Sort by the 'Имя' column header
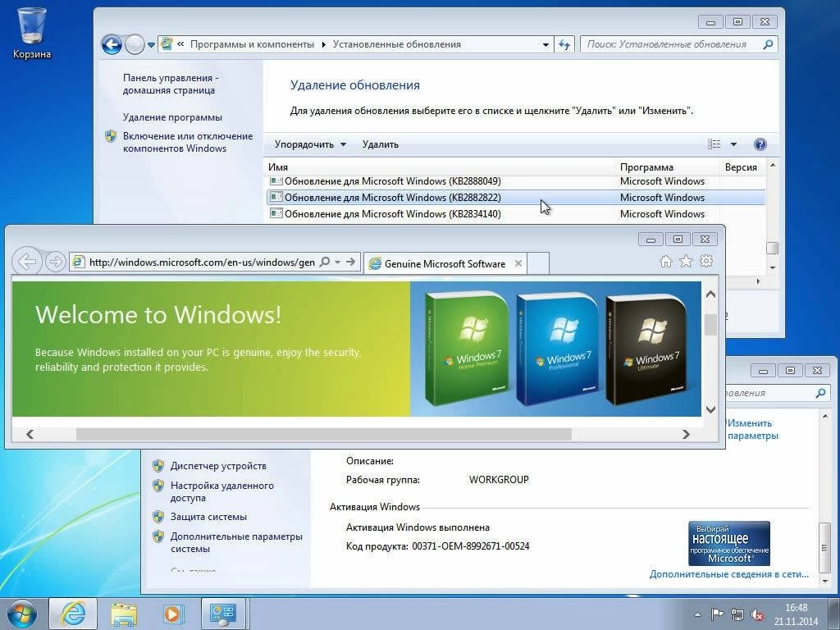The height and width of the screenshot is (630, 840). [x=440, y=167]
